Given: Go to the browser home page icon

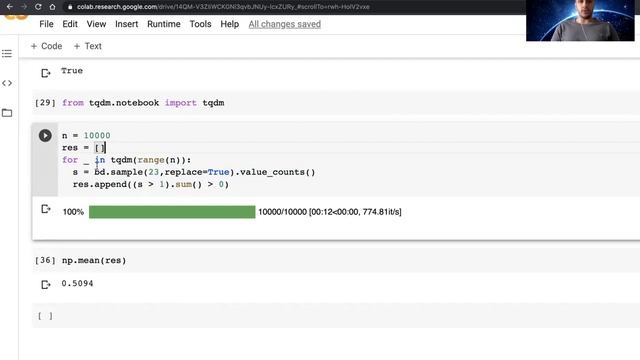Looking at the screenshot, I should pos(52,7).
